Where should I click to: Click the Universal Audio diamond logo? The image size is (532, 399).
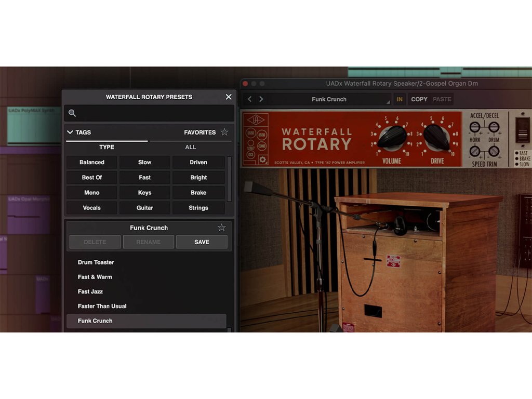click(256, 120)
